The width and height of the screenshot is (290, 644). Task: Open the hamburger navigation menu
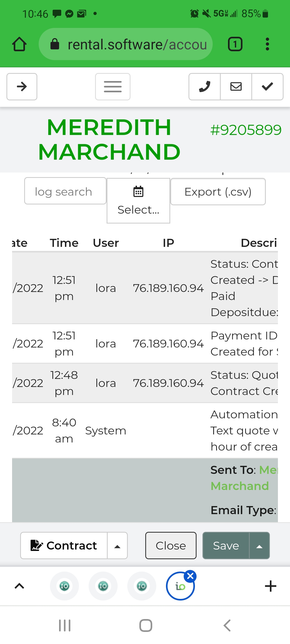[x=113, y=87]
